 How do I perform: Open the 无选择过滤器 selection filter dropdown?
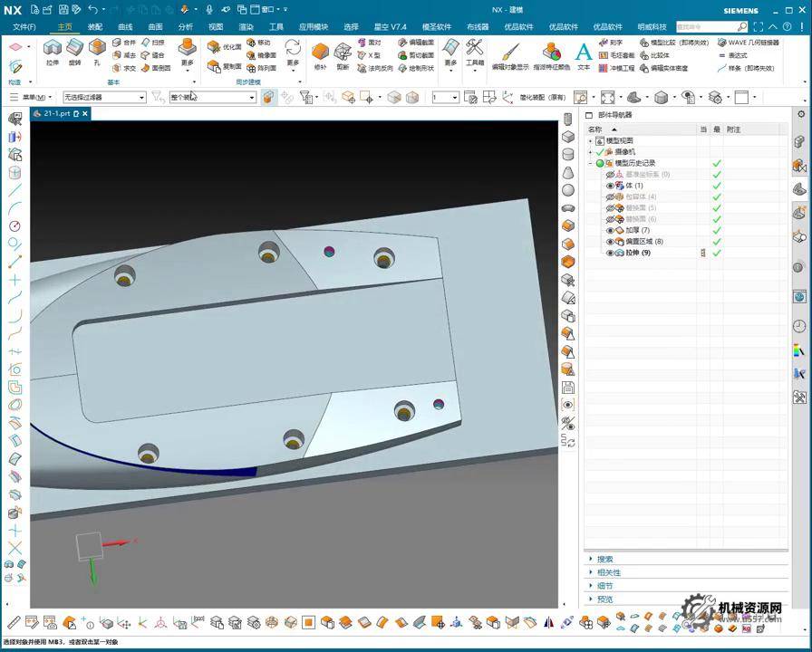(104, 97)
